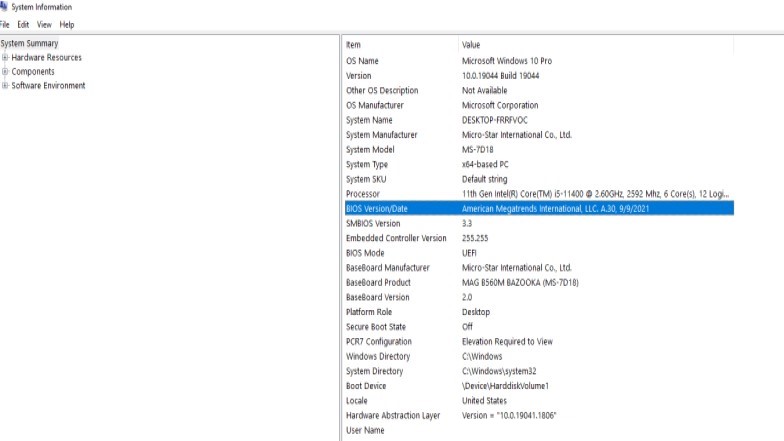
Task: Click the highlighted BIOS Version/Date row
Action: (540, 208)
